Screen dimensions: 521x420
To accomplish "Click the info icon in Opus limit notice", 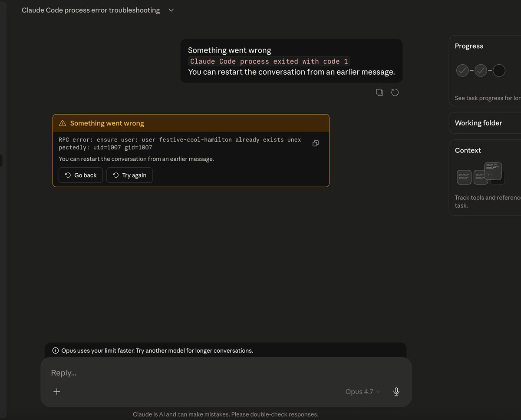I will 55,351.
